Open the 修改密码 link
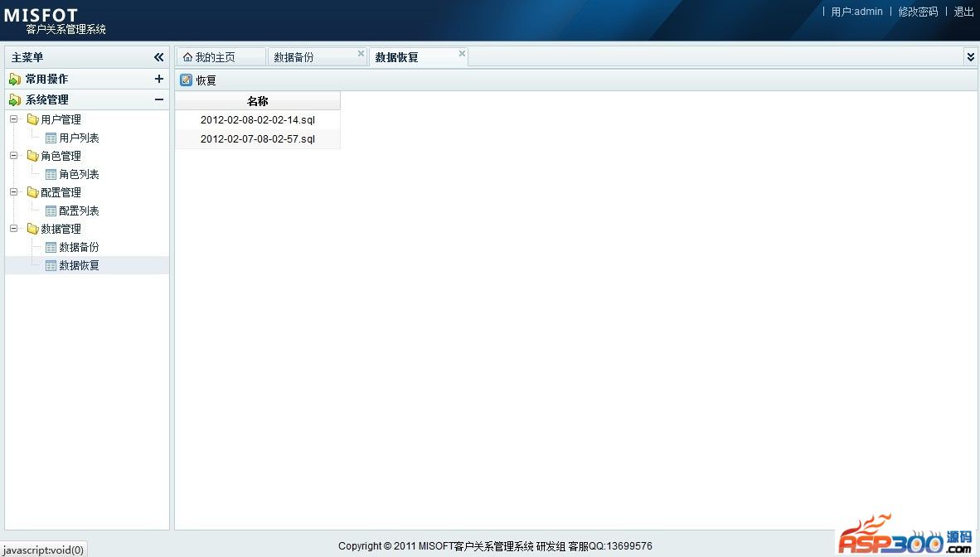 coord(918,12)
